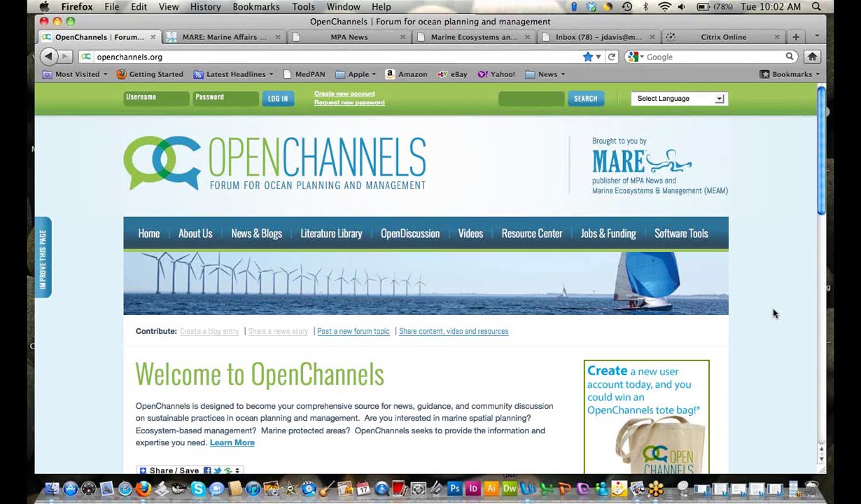Click the Password field
This screenshot has width=861, height=504.
225,99
